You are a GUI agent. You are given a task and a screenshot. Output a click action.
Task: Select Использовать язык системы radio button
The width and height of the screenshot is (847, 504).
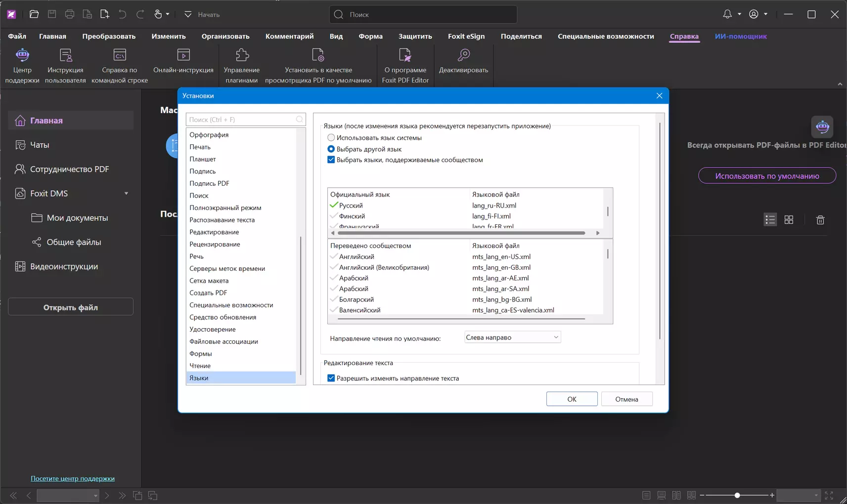tap(331, 138)
